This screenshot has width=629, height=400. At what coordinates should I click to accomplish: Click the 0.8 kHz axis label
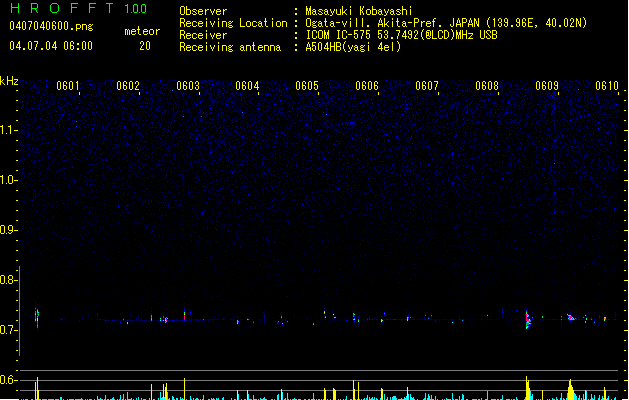7,280
